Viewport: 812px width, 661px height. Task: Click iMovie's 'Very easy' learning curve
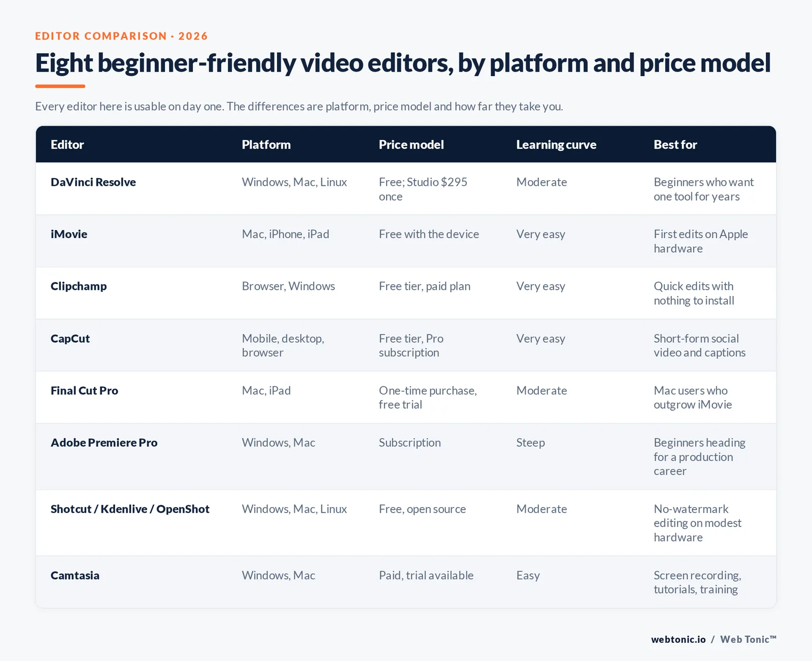click(541, 234)
